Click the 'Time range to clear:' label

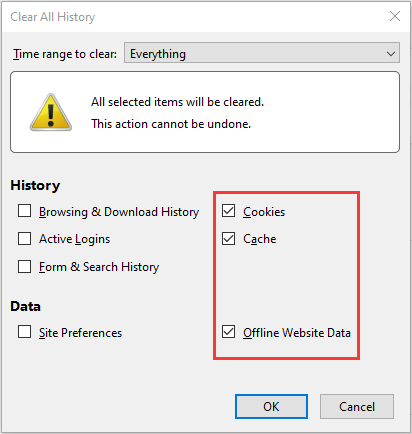[x=65, y=54]
